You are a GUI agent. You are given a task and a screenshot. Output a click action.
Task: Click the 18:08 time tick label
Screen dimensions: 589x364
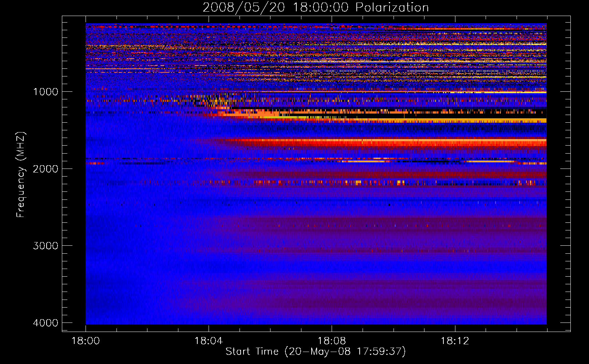[x=332, y=341]
